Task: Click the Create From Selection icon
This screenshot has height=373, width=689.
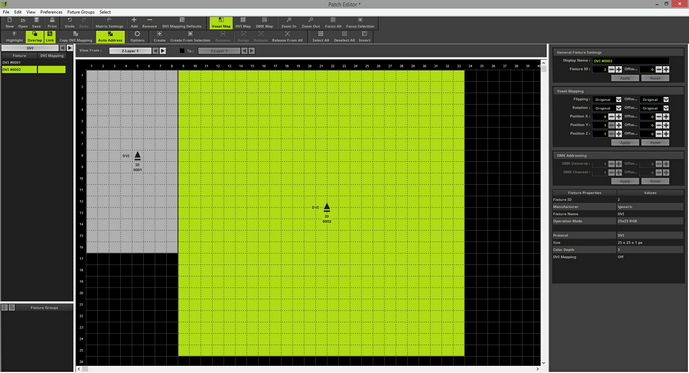Action: (190, 37)
